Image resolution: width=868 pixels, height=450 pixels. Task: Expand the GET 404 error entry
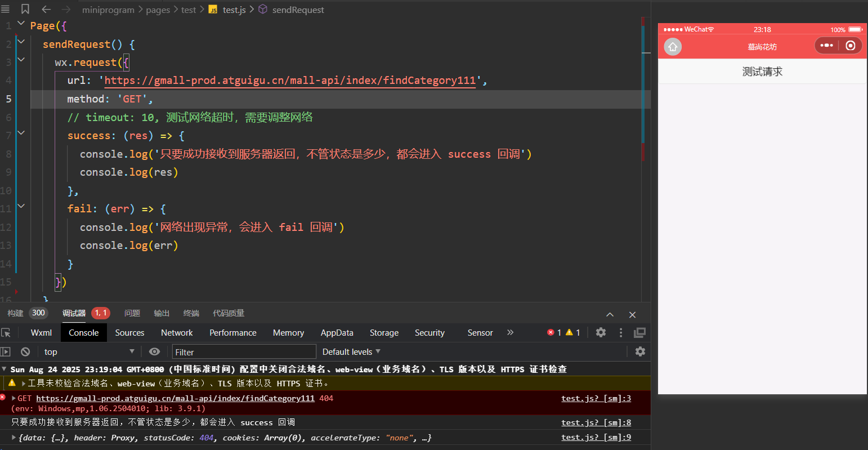(14, 398)
